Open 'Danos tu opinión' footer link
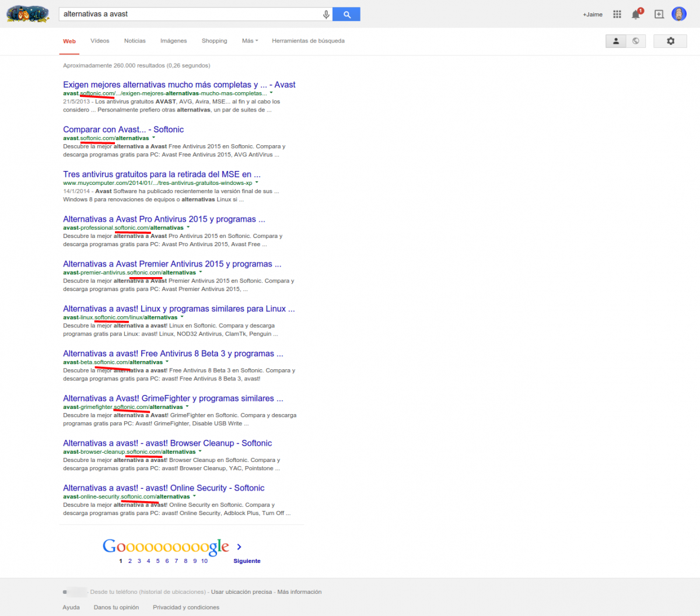The height and width of the screenshot is (616, 700). tap(116, 607)
